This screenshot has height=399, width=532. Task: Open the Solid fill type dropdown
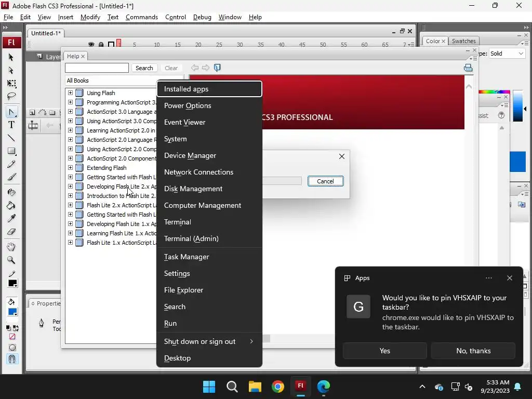507,54
